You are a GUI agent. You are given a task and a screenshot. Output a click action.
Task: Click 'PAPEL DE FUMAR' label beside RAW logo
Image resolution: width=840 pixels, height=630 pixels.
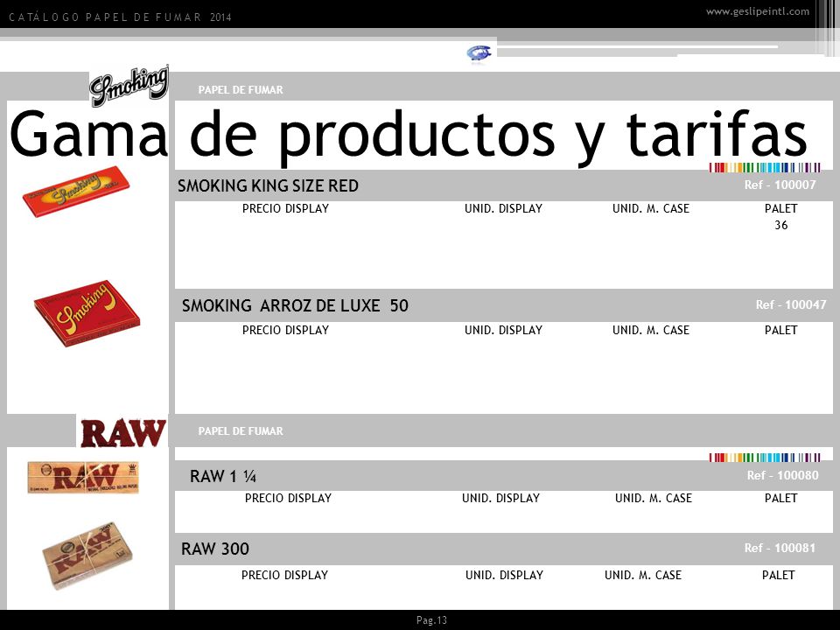[x=241, y=431]
